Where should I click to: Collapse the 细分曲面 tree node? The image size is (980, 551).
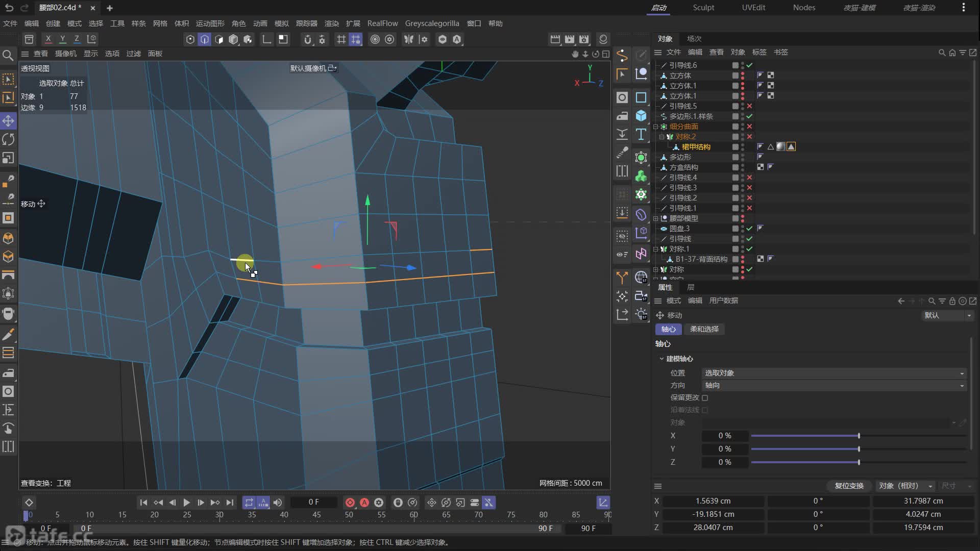(656, 127)
